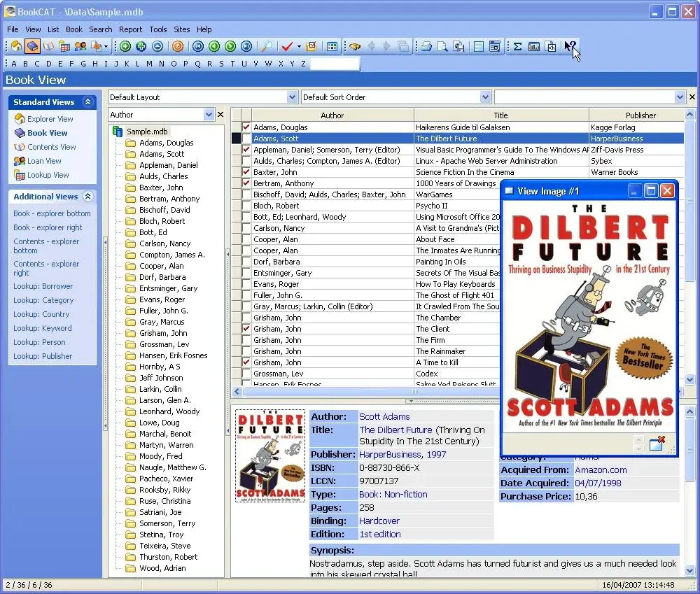Viewport: 700px width, 594px height.
Task: Click the image delete icon in View Image window
Action: click(657, 444)
